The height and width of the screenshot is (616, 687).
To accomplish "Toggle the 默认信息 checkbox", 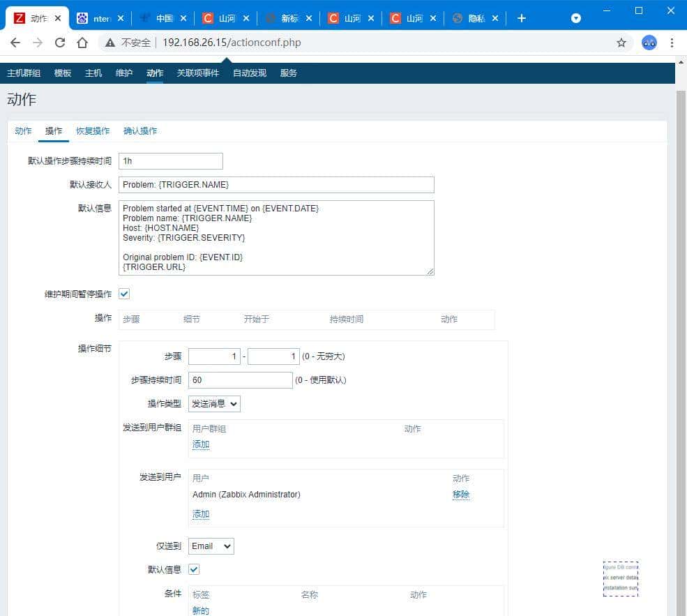I will pyautogui.click(x=193, y=569).
